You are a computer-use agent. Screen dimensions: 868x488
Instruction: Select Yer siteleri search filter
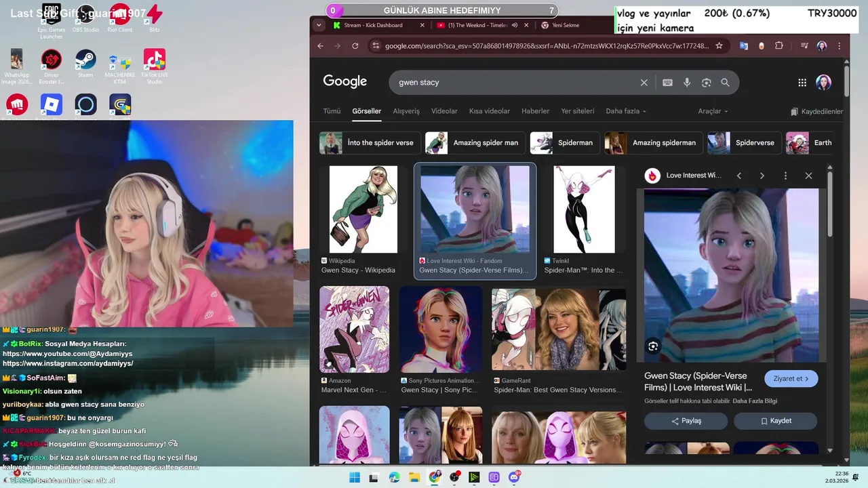(x=577, y=111)
